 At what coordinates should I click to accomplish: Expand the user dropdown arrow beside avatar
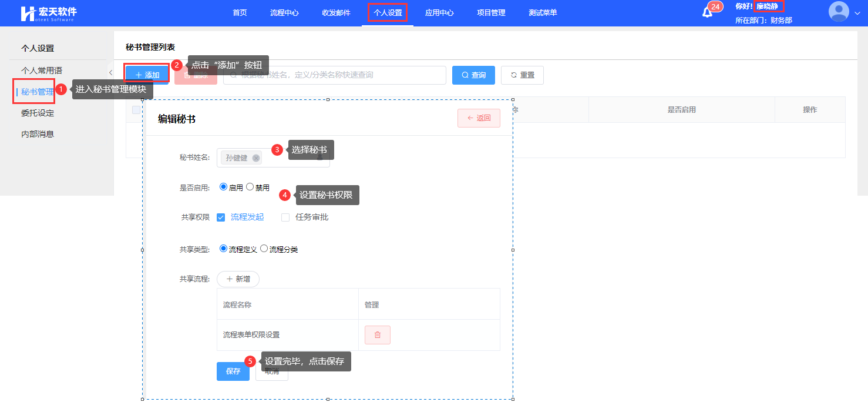[x=857, y=14]
